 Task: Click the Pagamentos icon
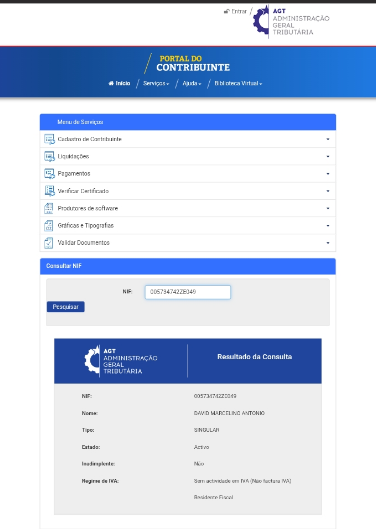pos(49,174)
